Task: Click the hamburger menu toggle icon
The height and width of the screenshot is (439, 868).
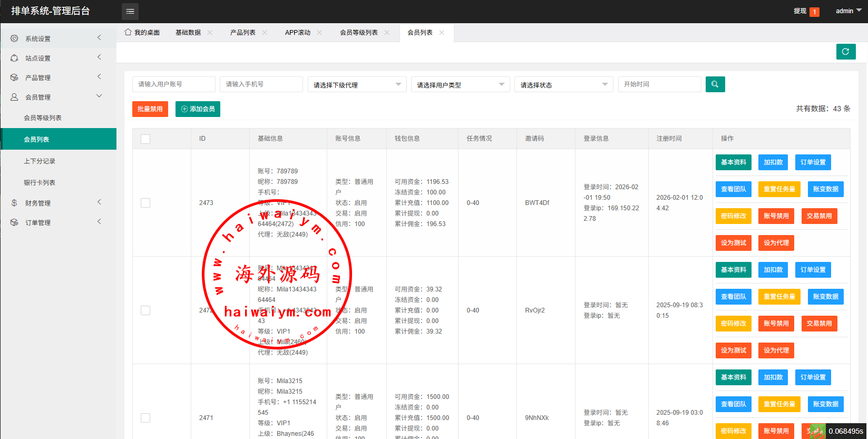Action: coord(130,11)
